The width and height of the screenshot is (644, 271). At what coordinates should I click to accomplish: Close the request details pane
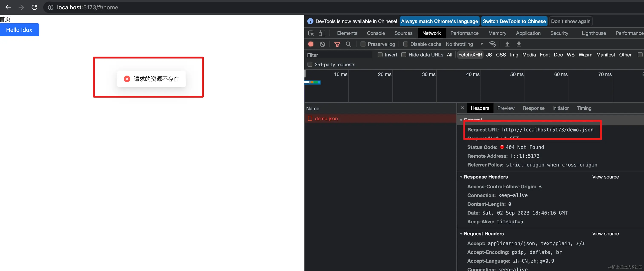pos(462,108)
